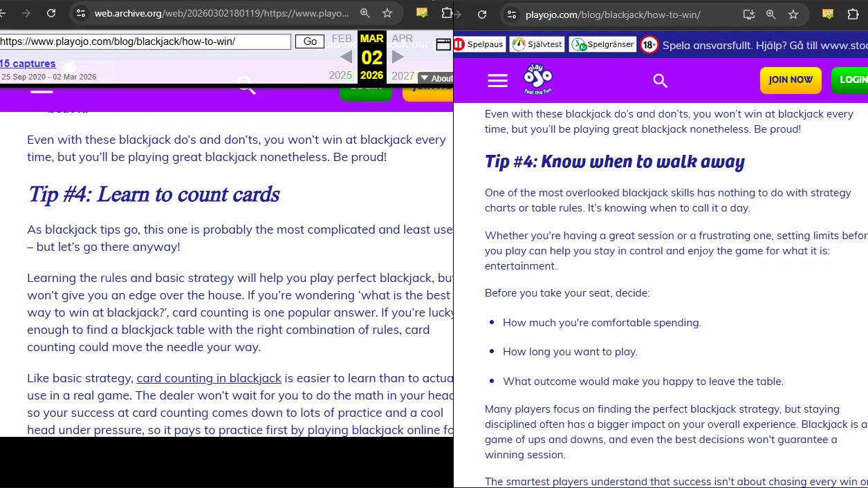Click forward arrow in left archive browser
This screenshot has width=868, height=488.
pyautogui.click(x=26, y=13)
